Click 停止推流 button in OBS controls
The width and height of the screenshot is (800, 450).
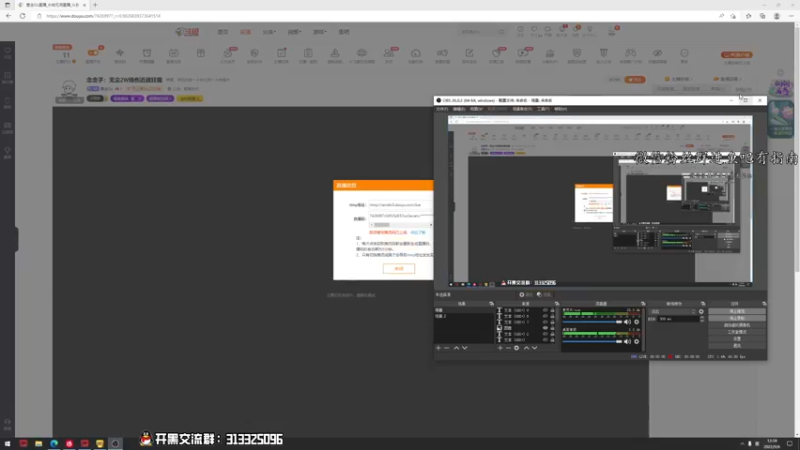point(737,311)
